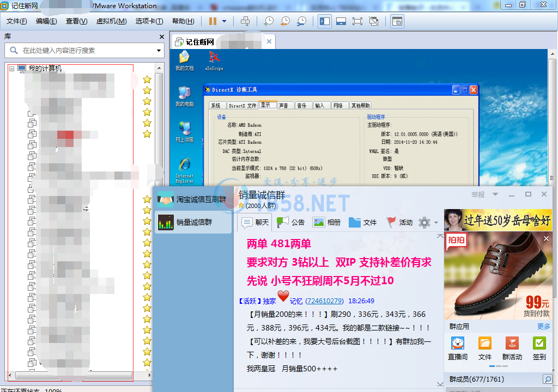Focus the library search input field
Image resolution: width=558 pixels, height=392 pixels.
click(x=86, y=51)
